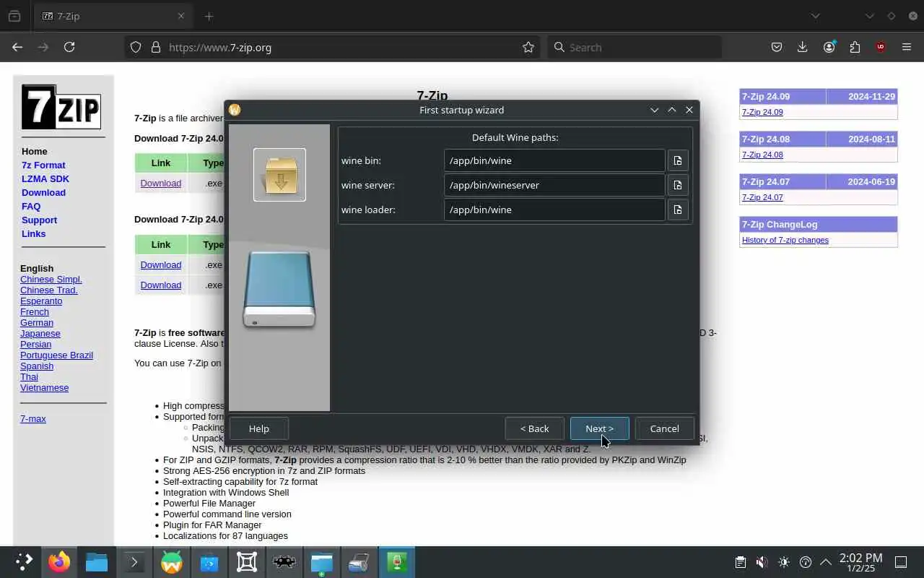Save page to Pocket
The height and width of the screenshot is (578, 924).
tap(777, 47)
